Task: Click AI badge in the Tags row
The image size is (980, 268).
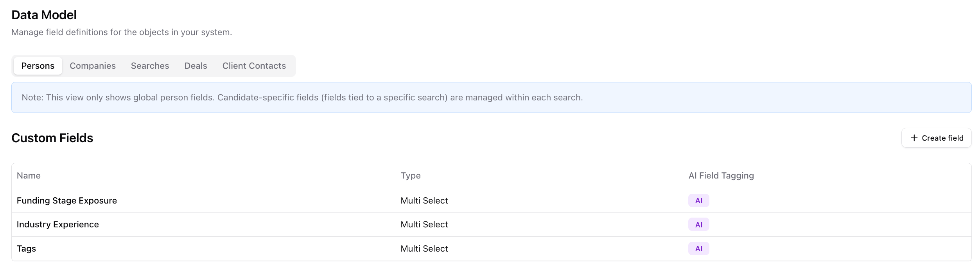Action: coord(699,248)
